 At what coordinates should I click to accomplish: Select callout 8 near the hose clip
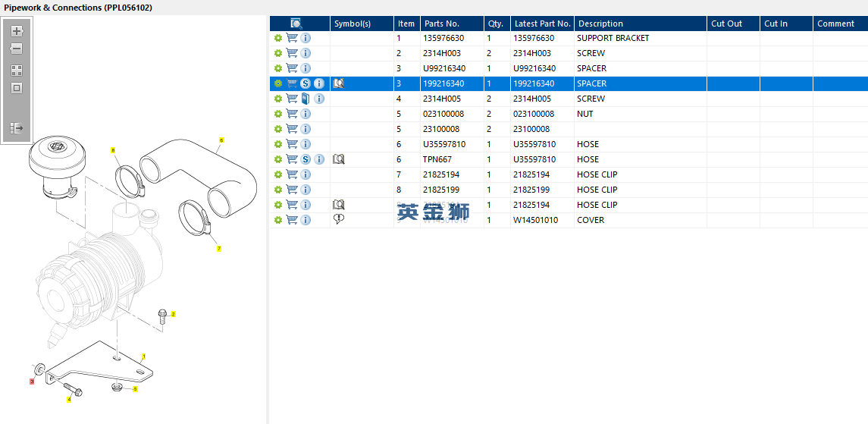[113, 150]
